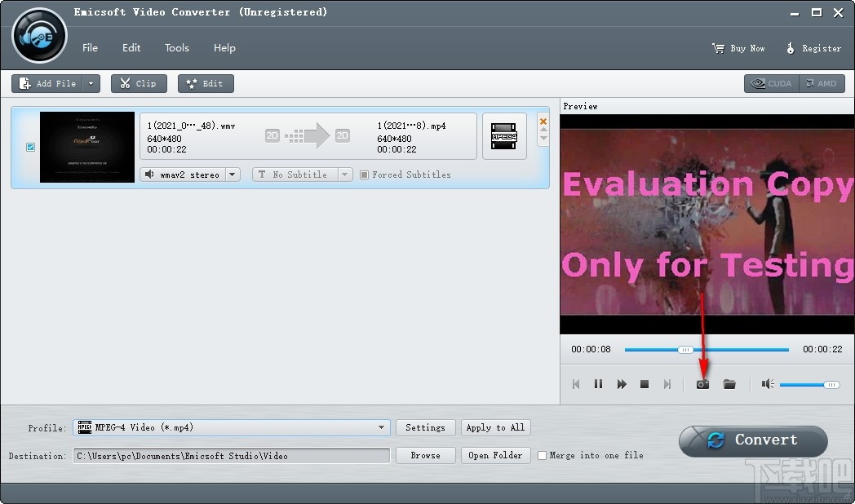This screenshot has width=855, height=504.
Task: Check the Forced Subtitles checkbox
Action: pyautogui.click(x=364, y=175)
